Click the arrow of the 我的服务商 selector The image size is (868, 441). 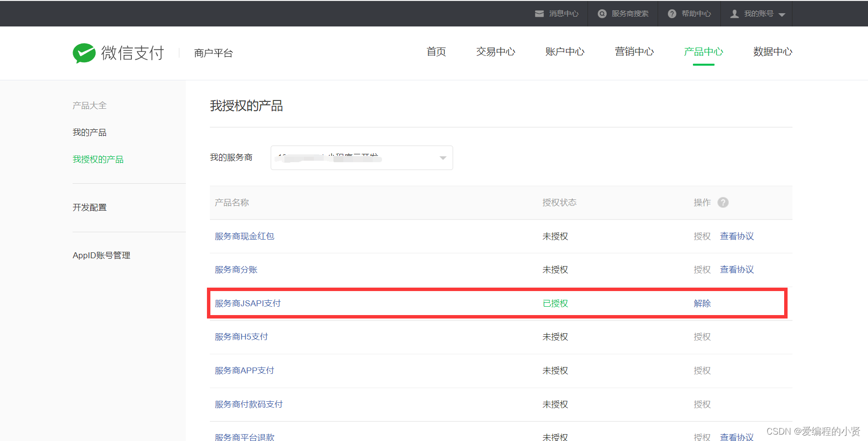(x=443, y=158)
